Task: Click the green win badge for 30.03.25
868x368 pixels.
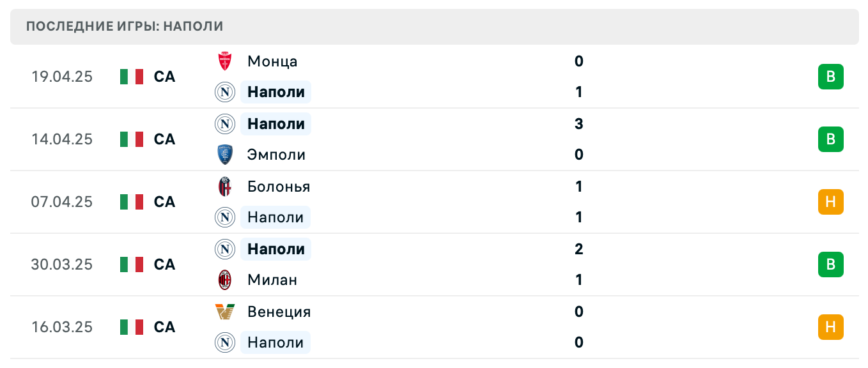Action: tap(830, 264)
